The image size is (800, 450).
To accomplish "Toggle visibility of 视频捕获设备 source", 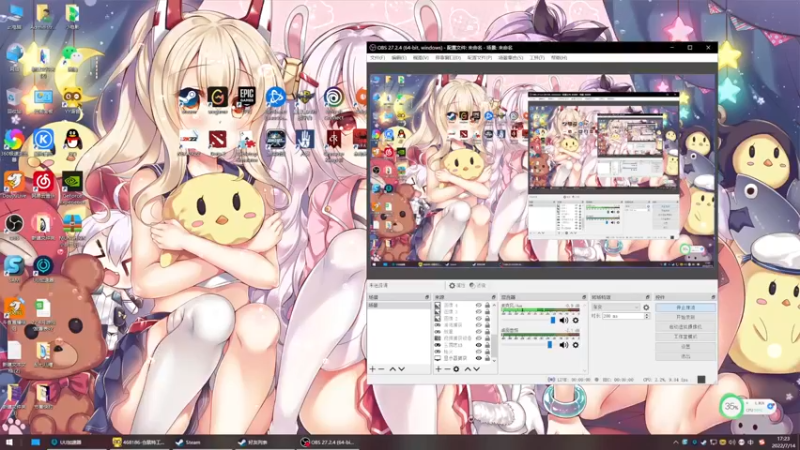I will pyautogui.click(x=479, y=338).
